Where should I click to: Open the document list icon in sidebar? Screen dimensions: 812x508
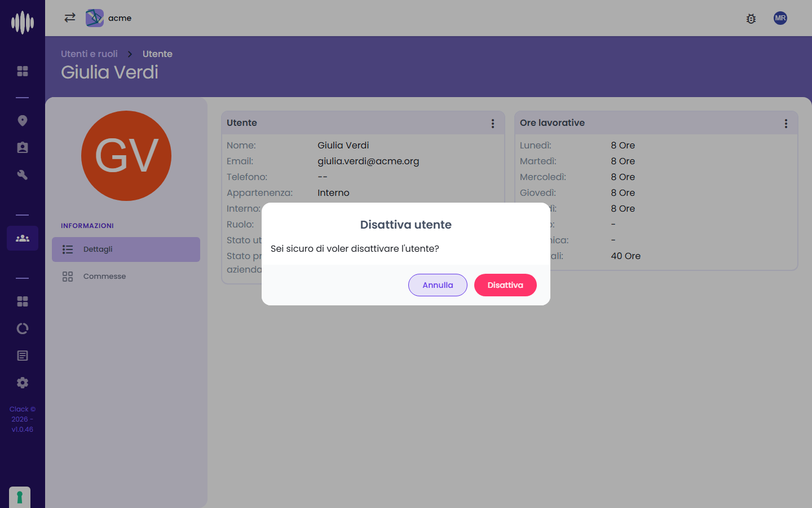tap(23, 356)
